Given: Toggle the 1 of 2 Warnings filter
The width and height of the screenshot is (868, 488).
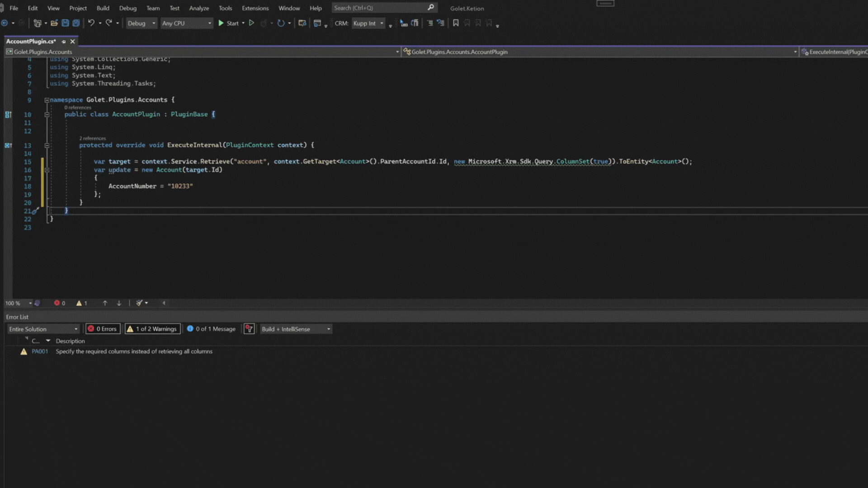Looking at the screenshot, I should (152, 329).
